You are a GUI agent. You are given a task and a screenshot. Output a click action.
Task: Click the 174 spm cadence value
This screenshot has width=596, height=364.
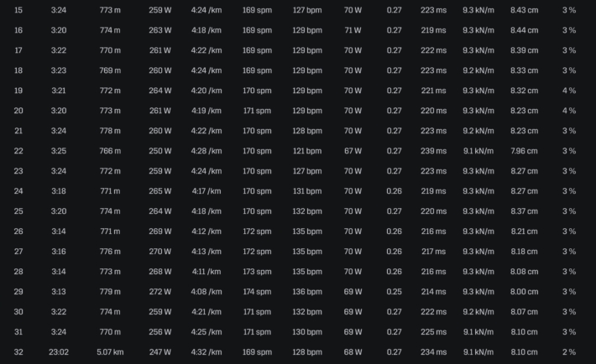[x=257, y=292]
